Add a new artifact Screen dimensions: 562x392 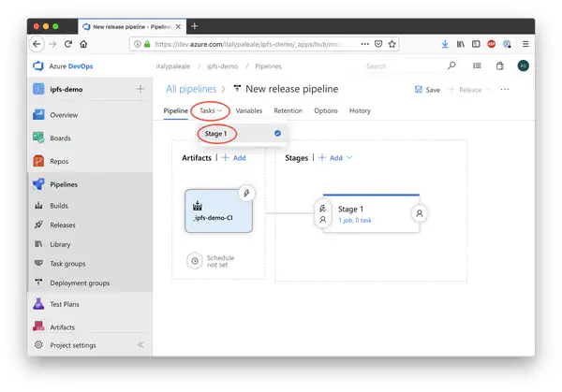232,158
